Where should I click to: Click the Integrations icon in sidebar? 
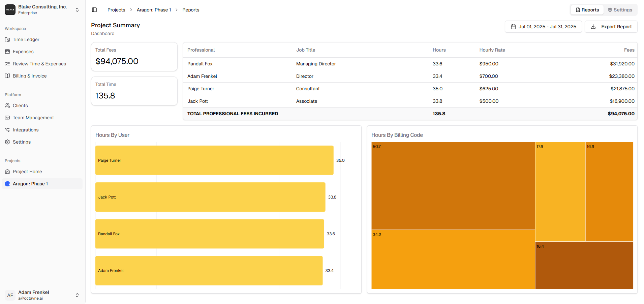pyautogui.click(x=7, y=130)
